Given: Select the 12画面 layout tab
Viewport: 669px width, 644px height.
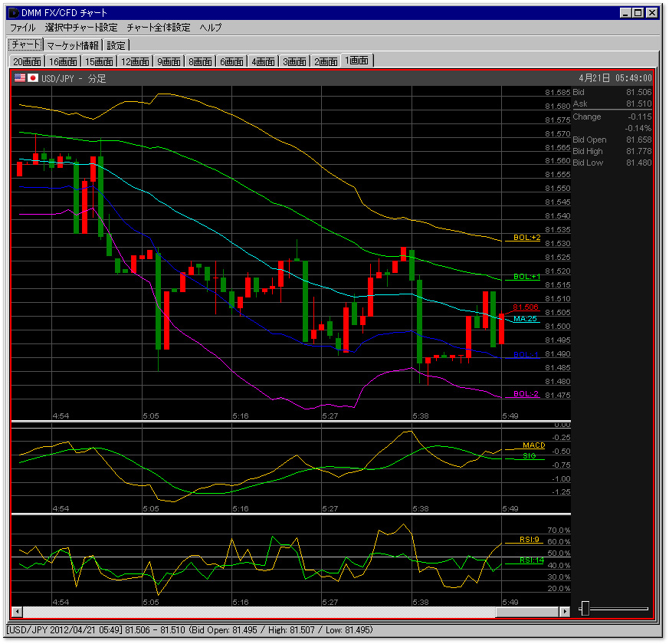Looking at the screenshot, I should pyautogui.click(x=135, y=61).
